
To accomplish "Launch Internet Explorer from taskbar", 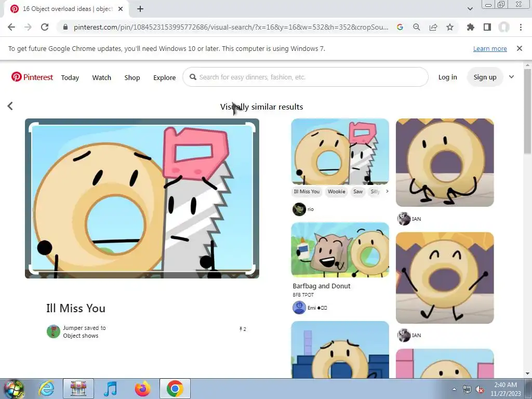I will (46, 389).
